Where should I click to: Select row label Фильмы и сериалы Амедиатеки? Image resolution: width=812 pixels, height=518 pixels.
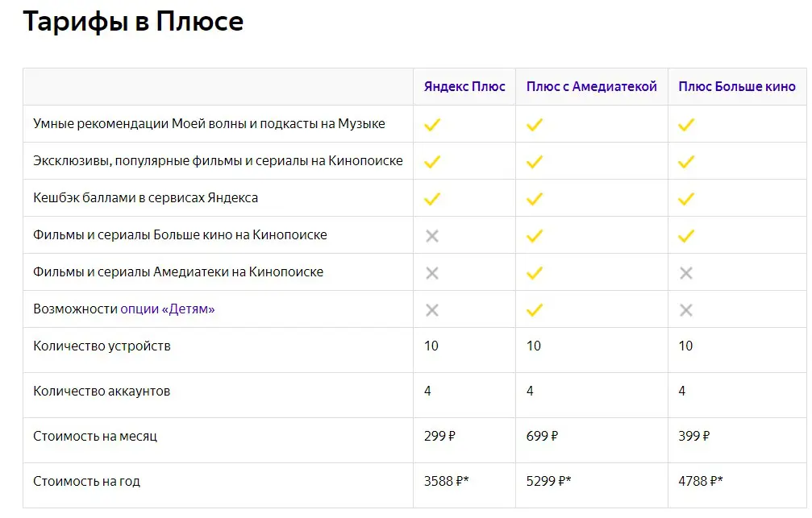178,271
